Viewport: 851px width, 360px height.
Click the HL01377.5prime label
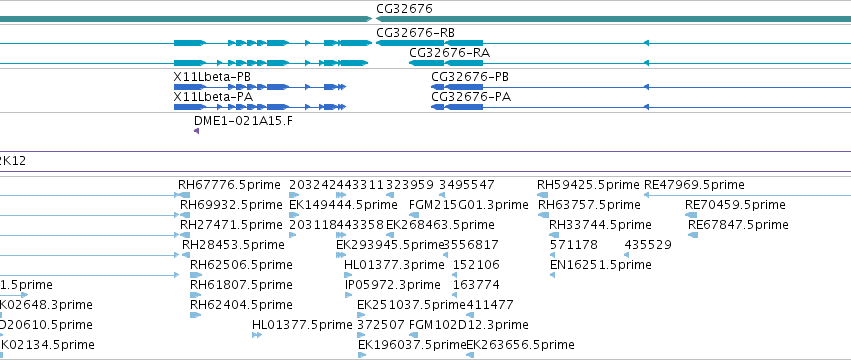(x=302, y=325)
